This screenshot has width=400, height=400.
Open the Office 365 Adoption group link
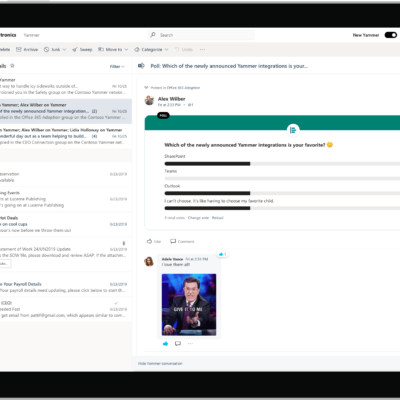(183, 88)
